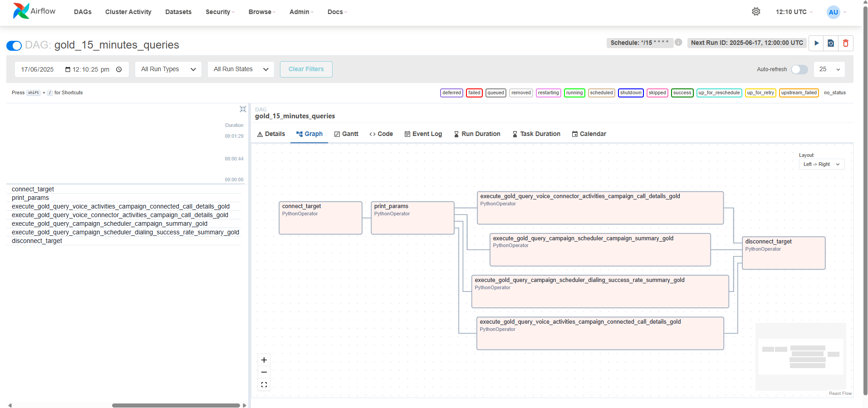Viewport: 868px width, 408px height.
Task: Open the Browse menu
Action: [x=262, y=12]
